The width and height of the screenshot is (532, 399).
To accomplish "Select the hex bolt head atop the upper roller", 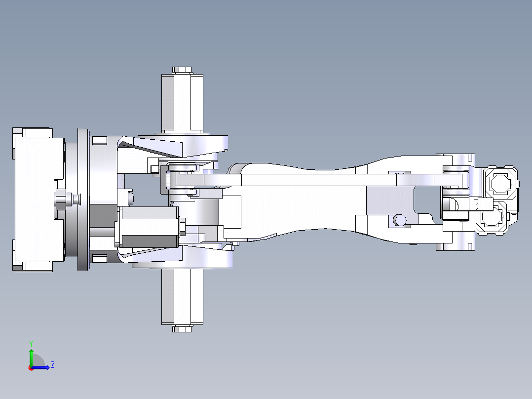I will coord(182,70).
